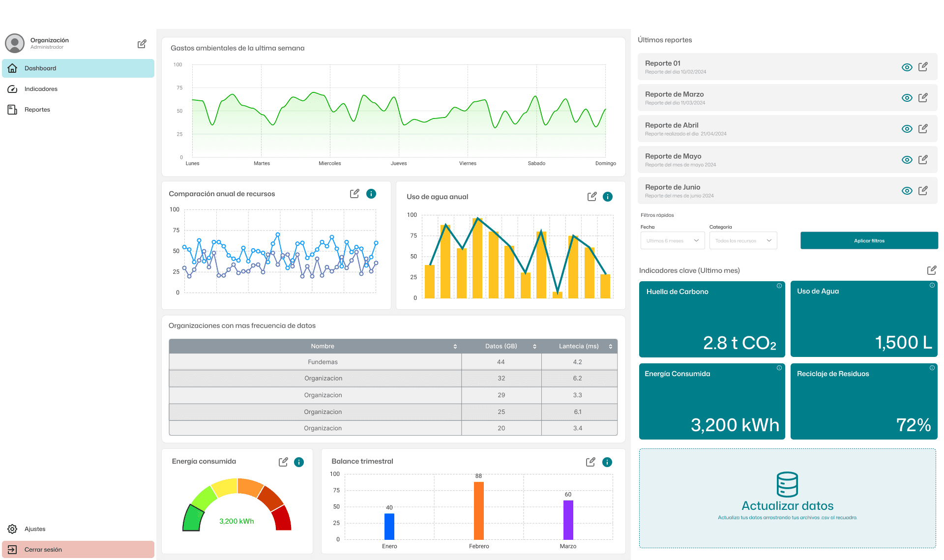Toggle visibility of Reporte de Junio
944x560 pixels.
tap(907, 191)
